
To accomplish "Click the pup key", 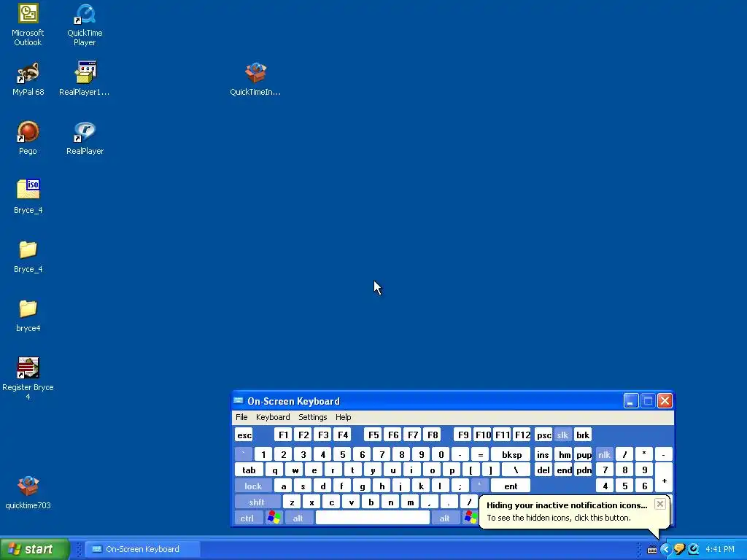I will [584, 454].
